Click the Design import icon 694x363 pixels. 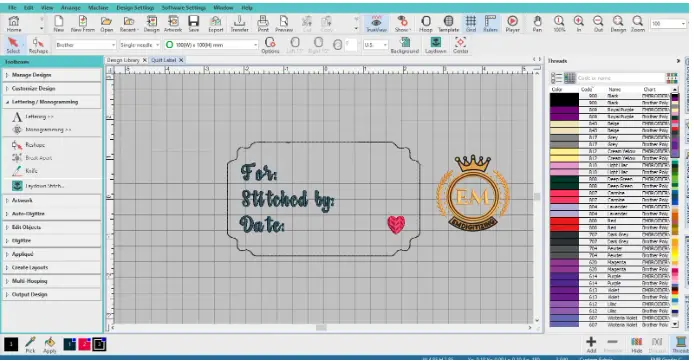coord(151,23)
